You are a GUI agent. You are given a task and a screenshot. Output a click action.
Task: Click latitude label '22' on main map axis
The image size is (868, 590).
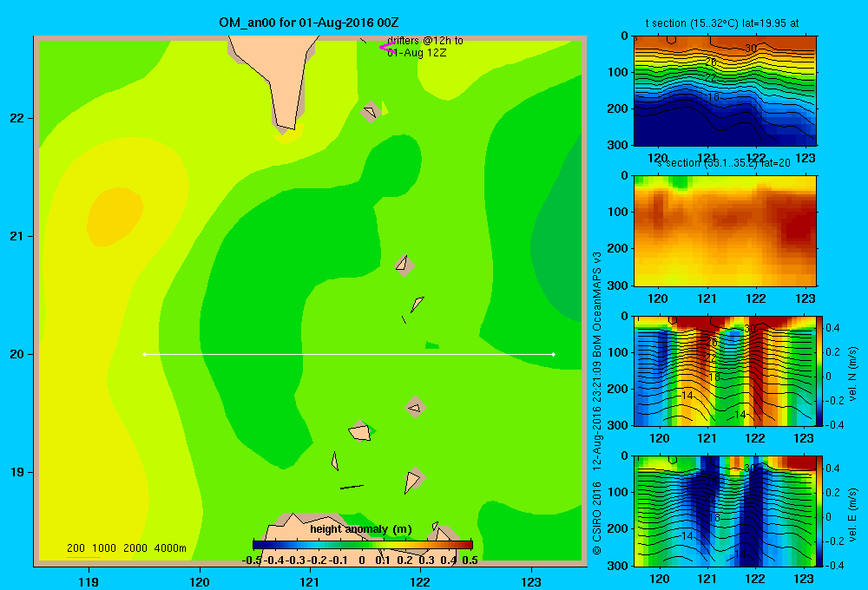[x=17, y=118]
